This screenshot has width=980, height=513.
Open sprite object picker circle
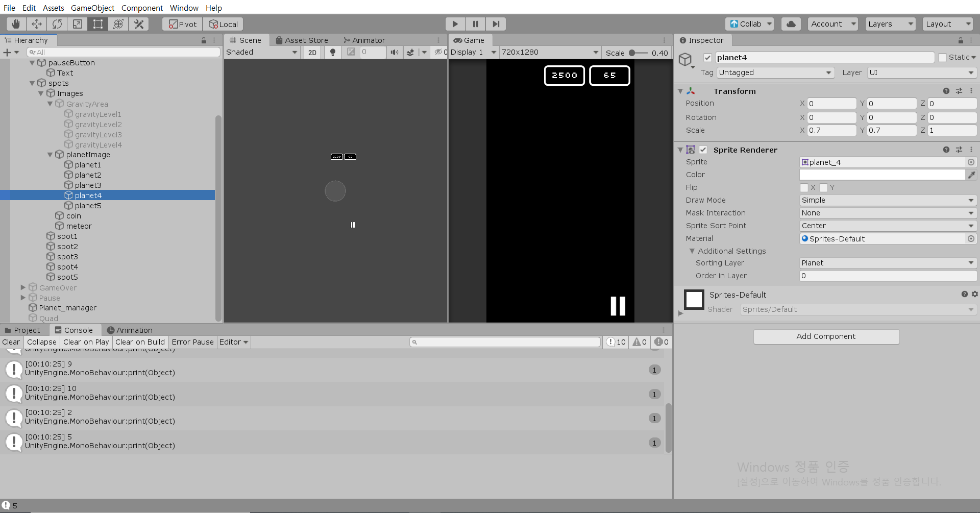click(971, 162)
